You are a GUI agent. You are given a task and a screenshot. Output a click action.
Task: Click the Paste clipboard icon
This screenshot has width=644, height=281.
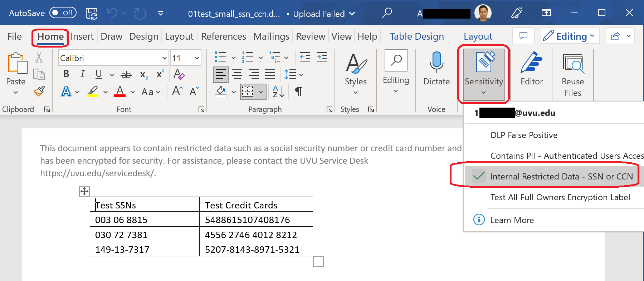17,63
